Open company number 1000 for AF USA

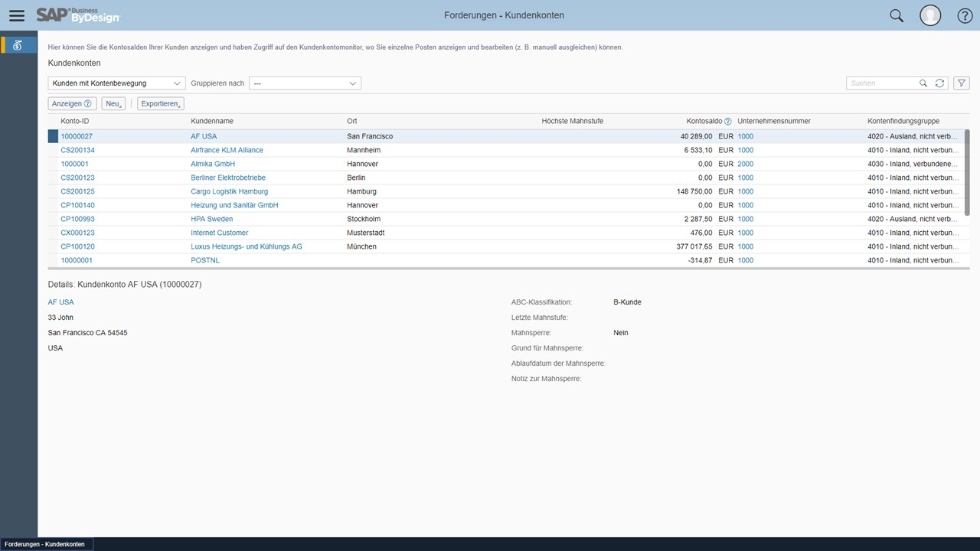click(745, 136)
